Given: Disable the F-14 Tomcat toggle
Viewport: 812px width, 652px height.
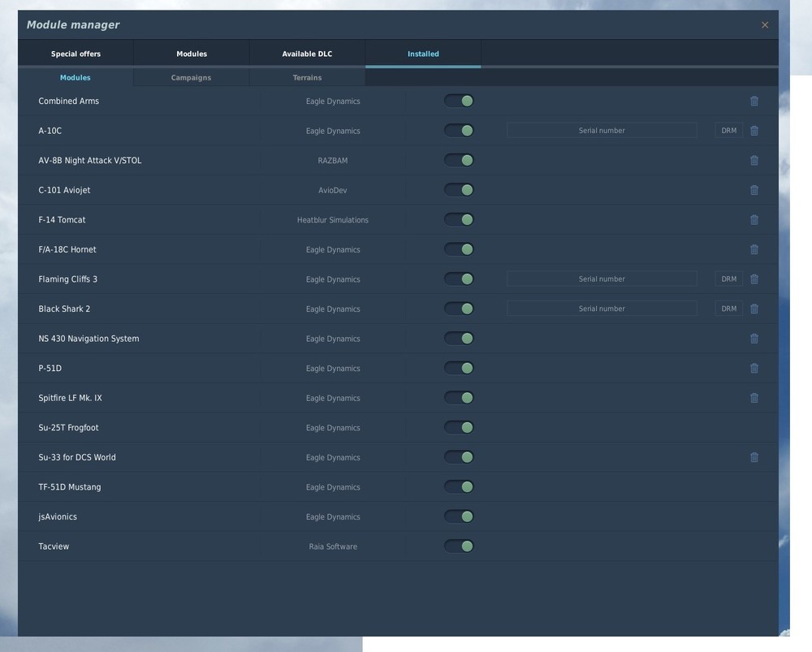Looking at the screenshot, I should pyautogui.click(x=459, y=219).
